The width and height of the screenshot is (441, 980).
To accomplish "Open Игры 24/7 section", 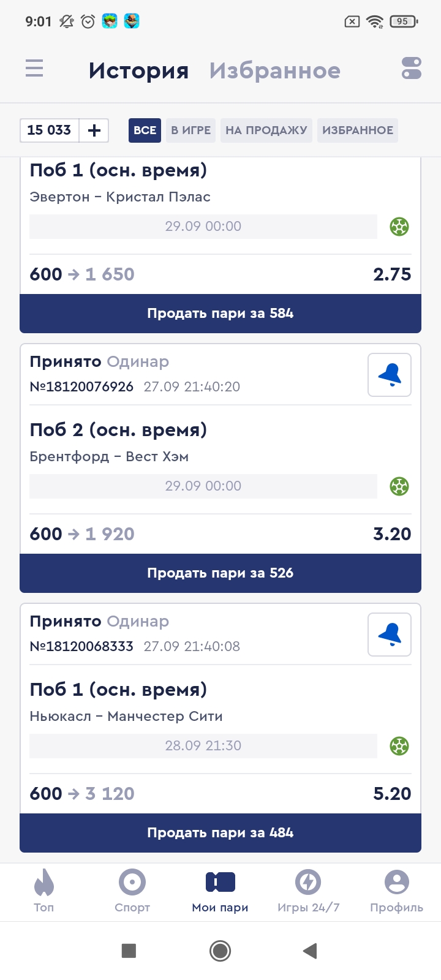I will click(308, 891).
